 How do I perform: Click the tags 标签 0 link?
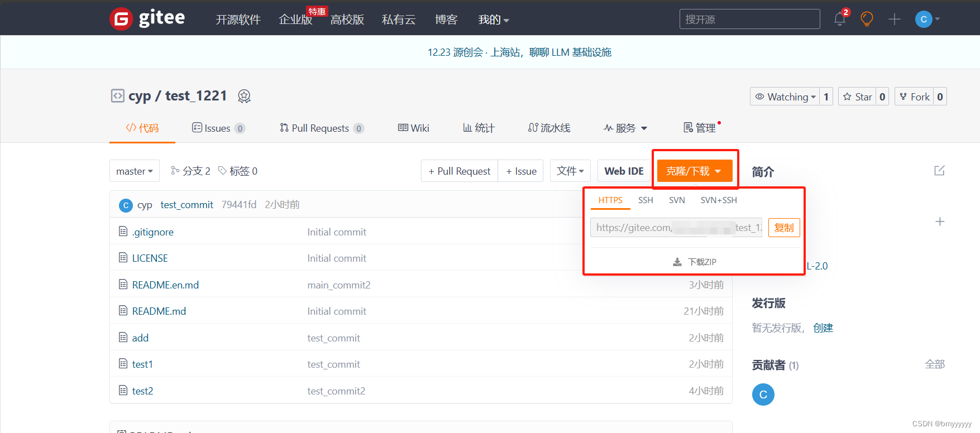238,171
